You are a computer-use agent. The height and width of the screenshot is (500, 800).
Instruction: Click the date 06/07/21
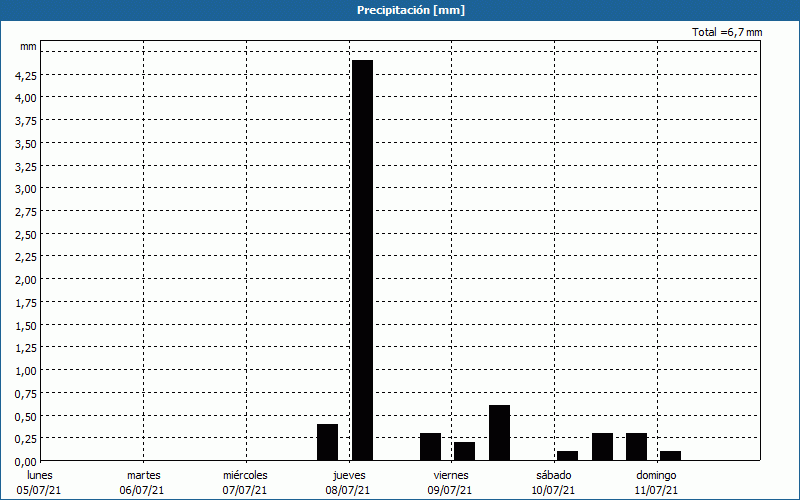[x=142, y=490]
